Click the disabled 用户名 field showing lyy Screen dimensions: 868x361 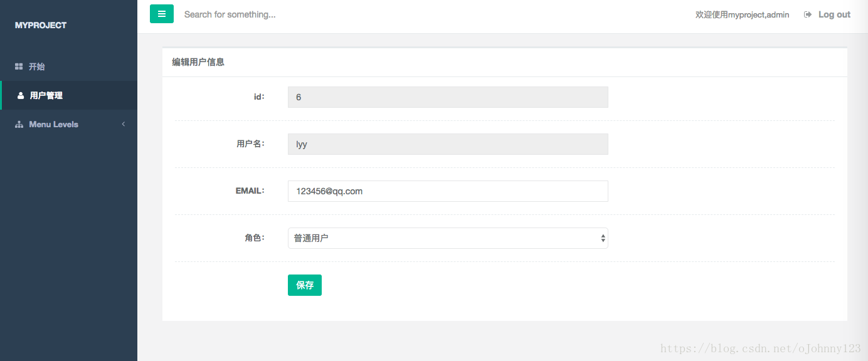(448, 144)
